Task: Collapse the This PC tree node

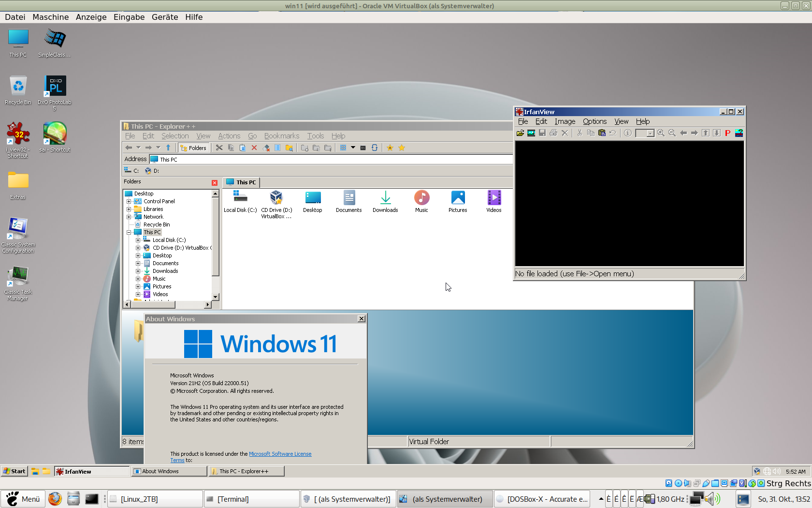Action: coord(129,232)
